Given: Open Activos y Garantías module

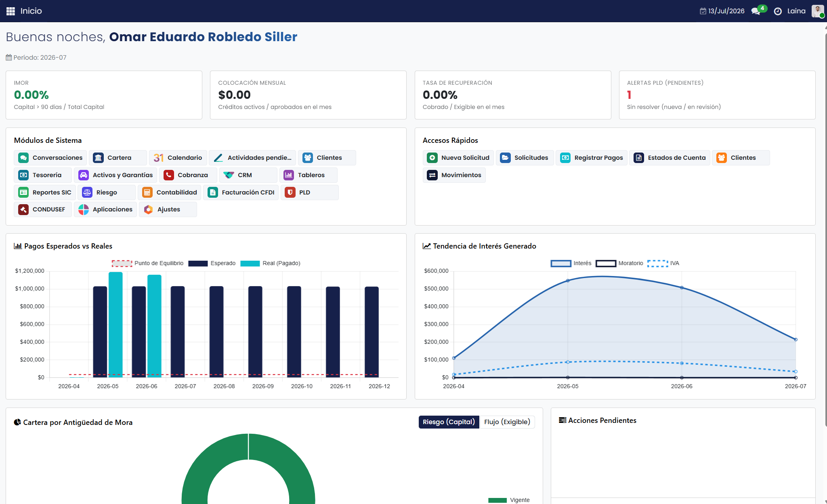Looking at the screenshot, I should (115, 175).
